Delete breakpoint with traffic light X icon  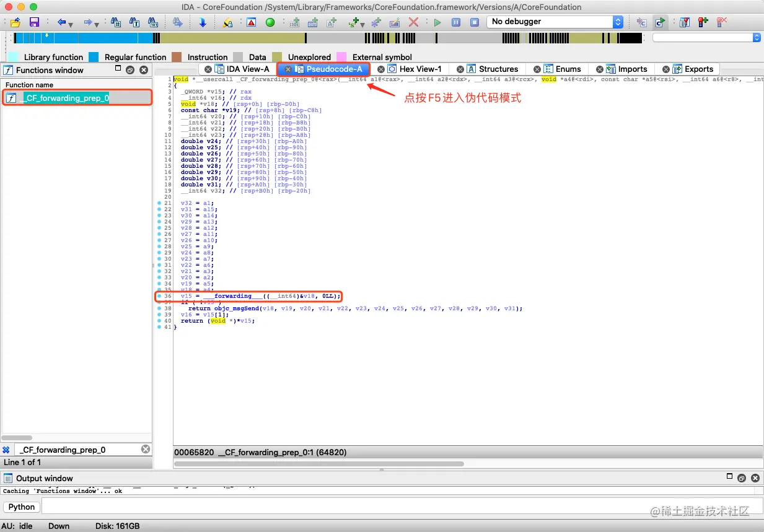coord(722,22)
